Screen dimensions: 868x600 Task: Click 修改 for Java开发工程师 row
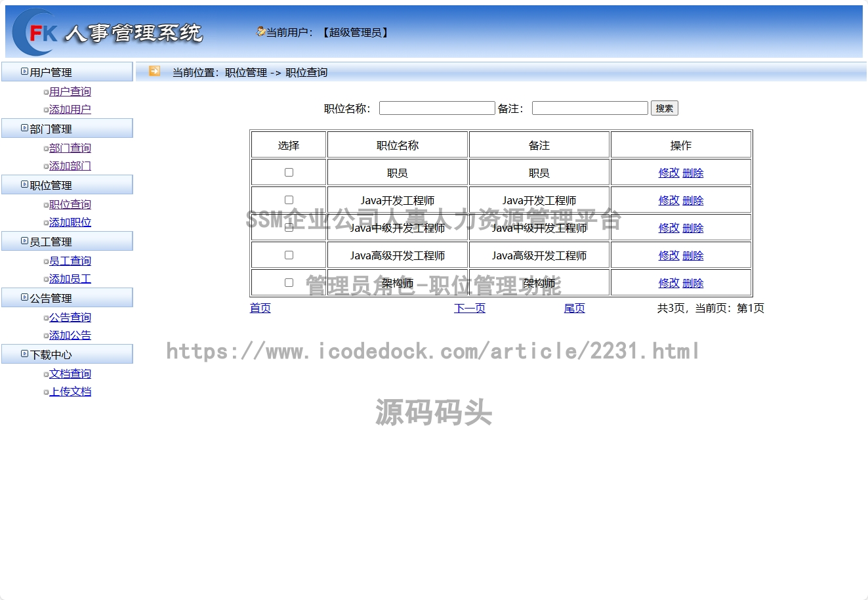669,200
